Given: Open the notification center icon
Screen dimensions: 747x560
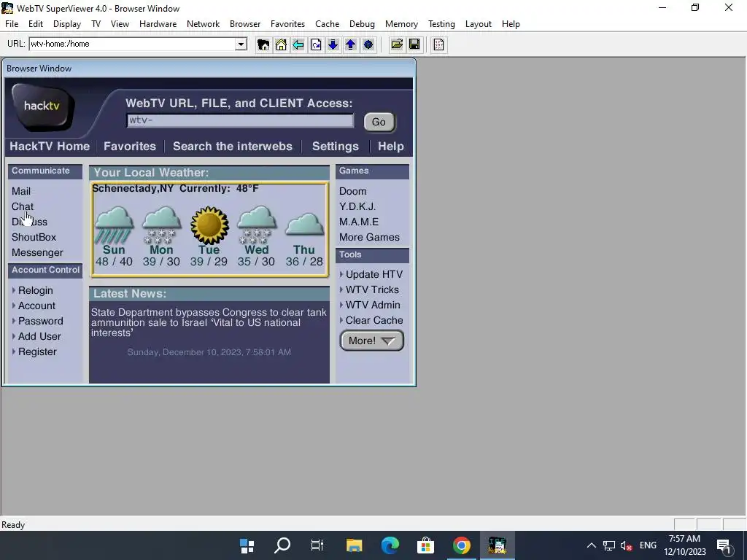Looking at the screenshot, I should (x=724, y=546).
